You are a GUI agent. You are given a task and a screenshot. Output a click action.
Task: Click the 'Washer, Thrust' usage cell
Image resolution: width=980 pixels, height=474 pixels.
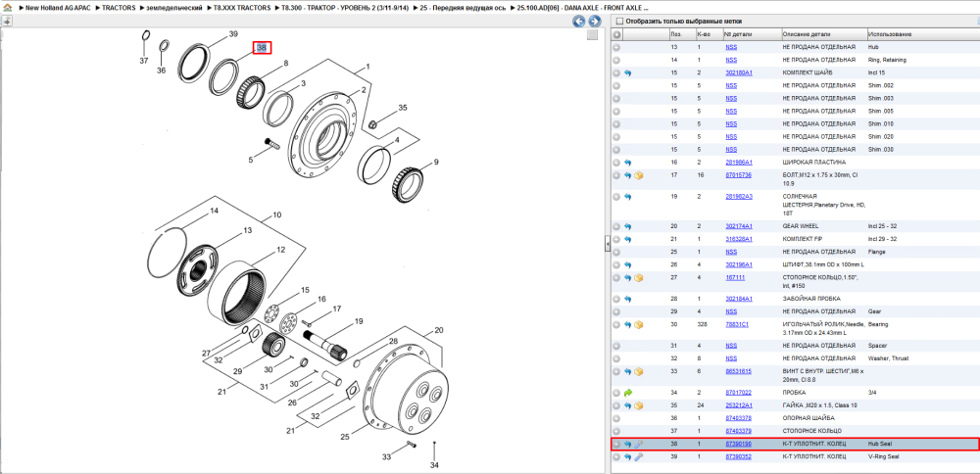tap(888, 358)
